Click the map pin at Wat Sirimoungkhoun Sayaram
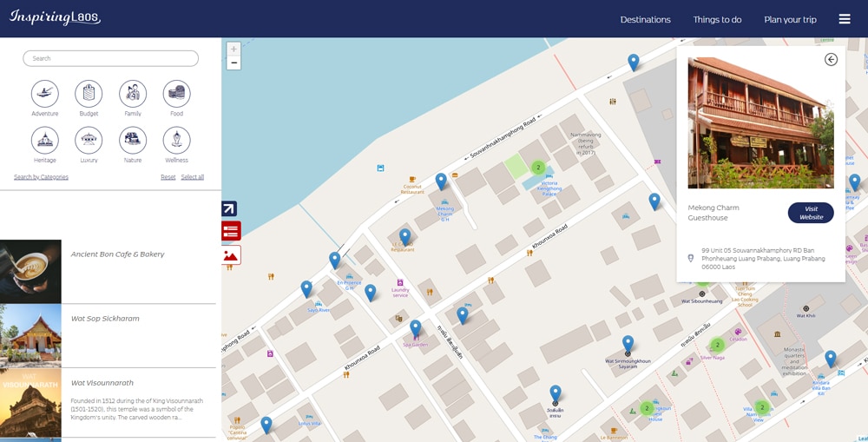 (628, 343)
